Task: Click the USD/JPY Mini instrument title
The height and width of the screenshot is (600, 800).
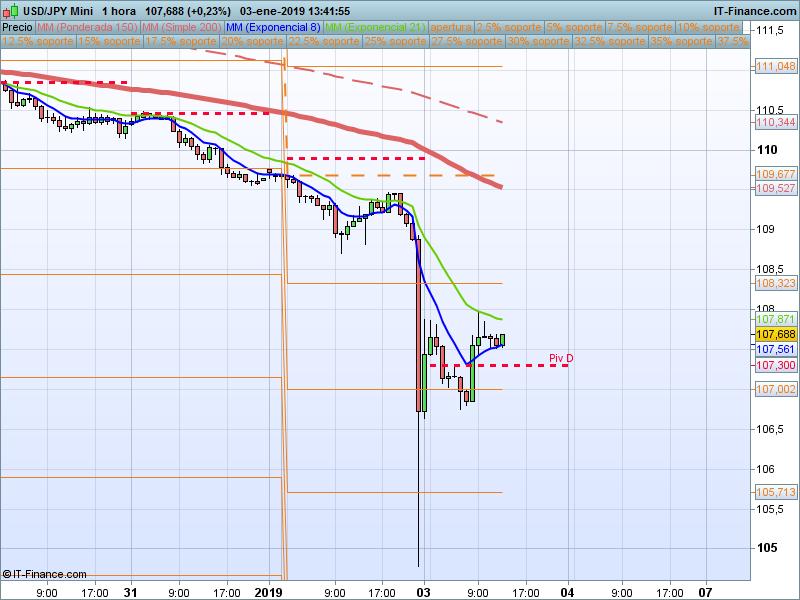Action: tap(58, 11)
